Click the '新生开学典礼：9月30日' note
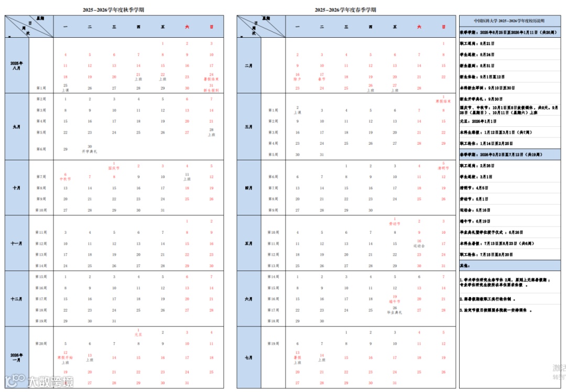 coord(481,99)
